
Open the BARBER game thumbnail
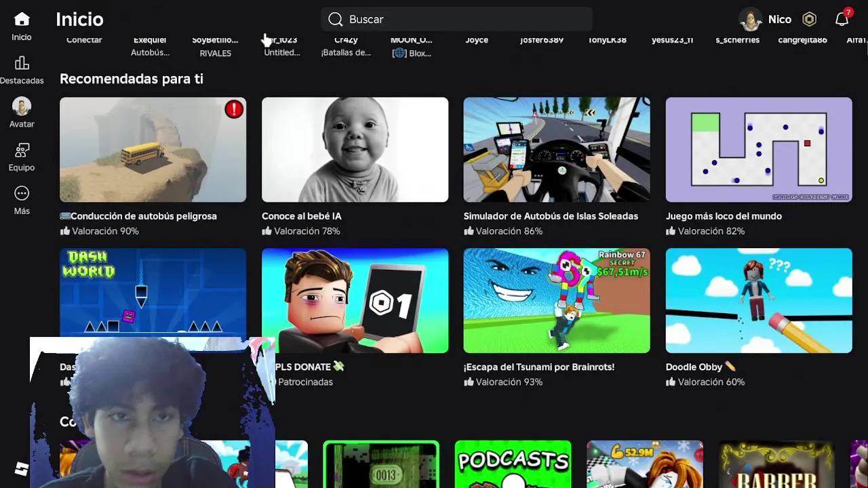click(x=776, y=464)
